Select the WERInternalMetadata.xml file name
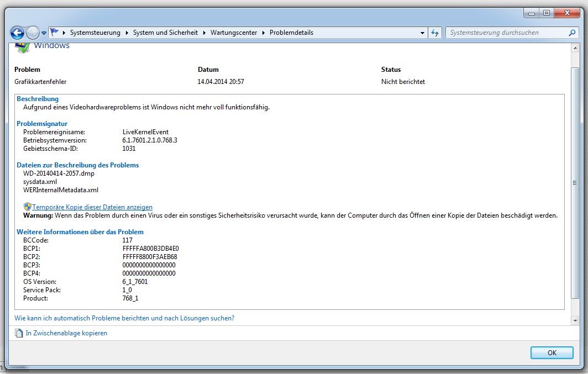This screenshot has width=588, height=374. pos(61,190)
